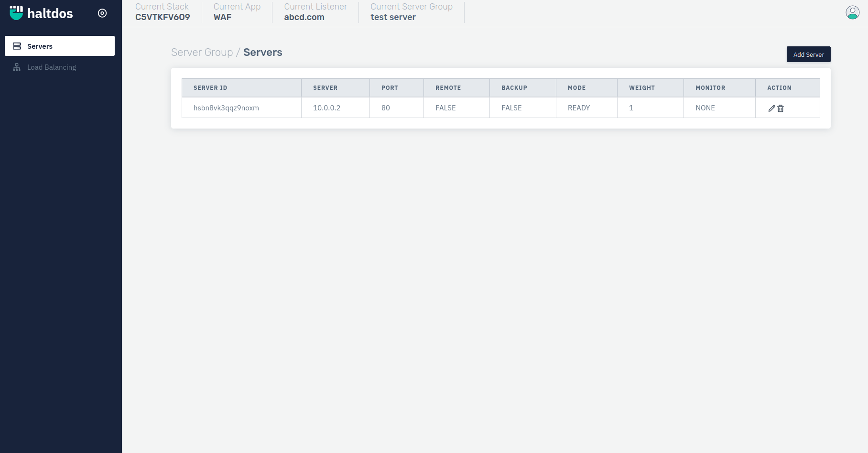The height and width of the screenshot is (453, 868).
Task: Click the SERVER ID column header
Action: click(241, 88)
